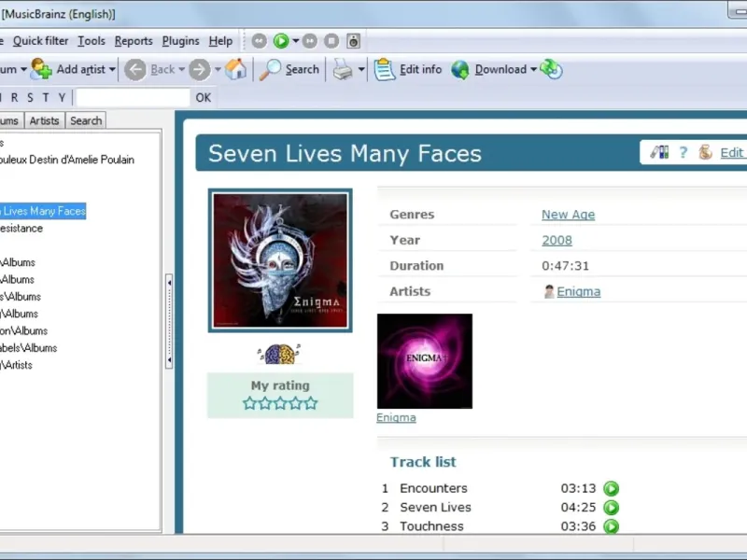Open the Print dropdown arrow

point(361,69)
